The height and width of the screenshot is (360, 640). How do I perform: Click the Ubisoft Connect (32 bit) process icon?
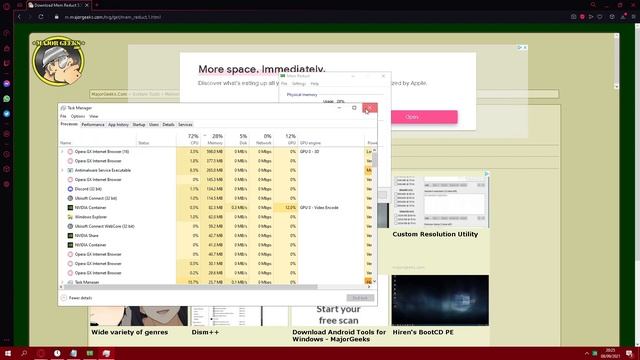click(x=70, y=198)
